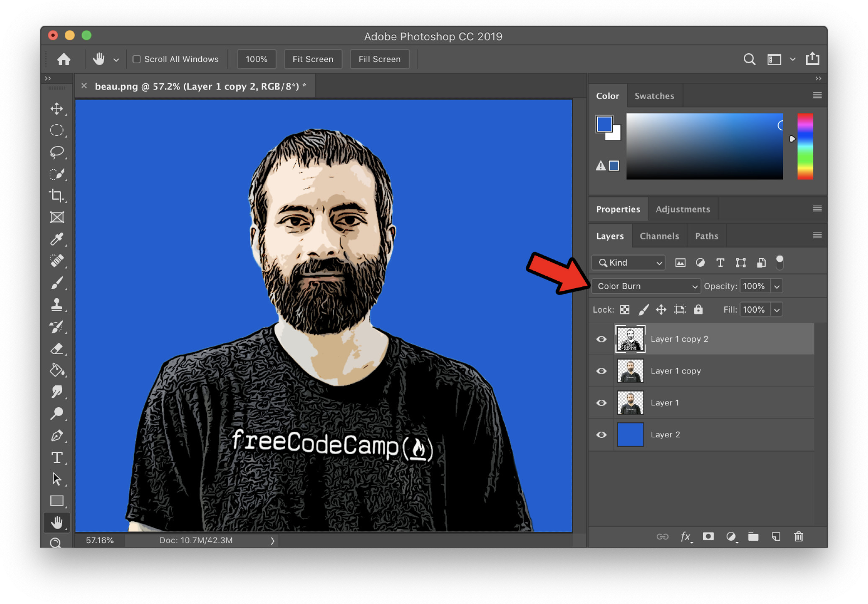Screen dimensions: 868x604
Task: Click the 100% zoom button
Action: [x=257, y=59]
